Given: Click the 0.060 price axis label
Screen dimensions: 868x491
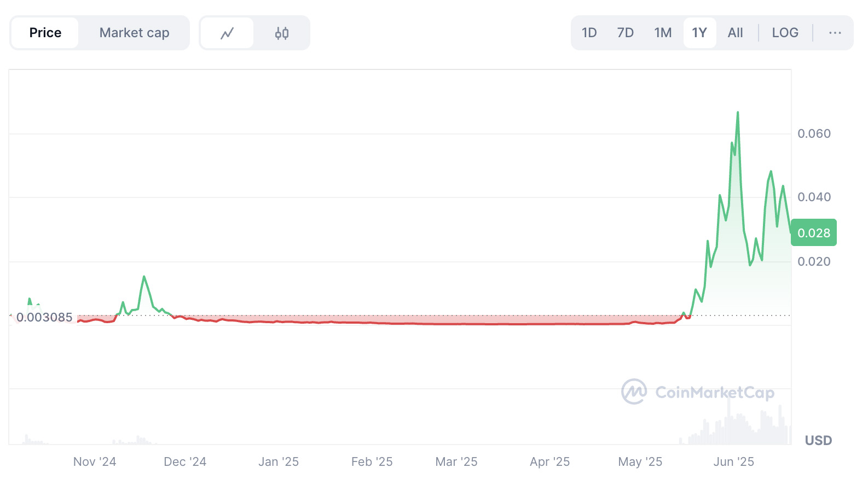Looking at the screenshot, I should (x=814, y=133).
